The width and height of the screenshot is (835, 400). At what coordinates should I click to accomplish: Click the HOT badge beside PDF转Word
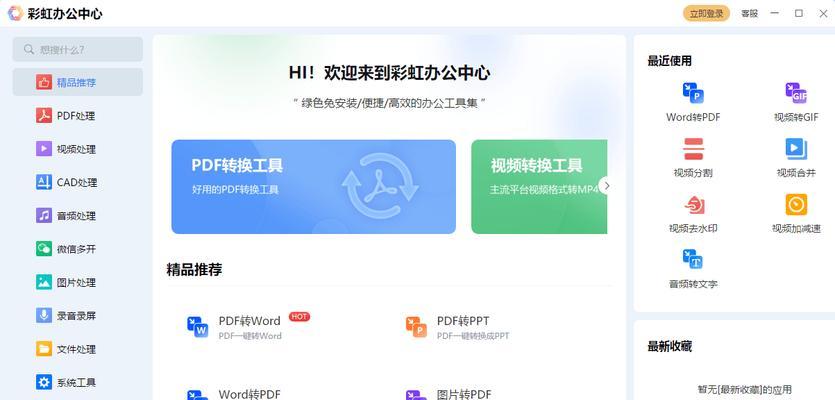299,316
